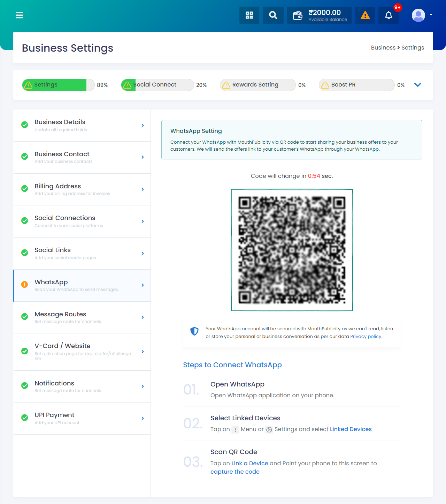Click the search magnifier icon
This screenshot has width=446, height=504.
(273, 15)
